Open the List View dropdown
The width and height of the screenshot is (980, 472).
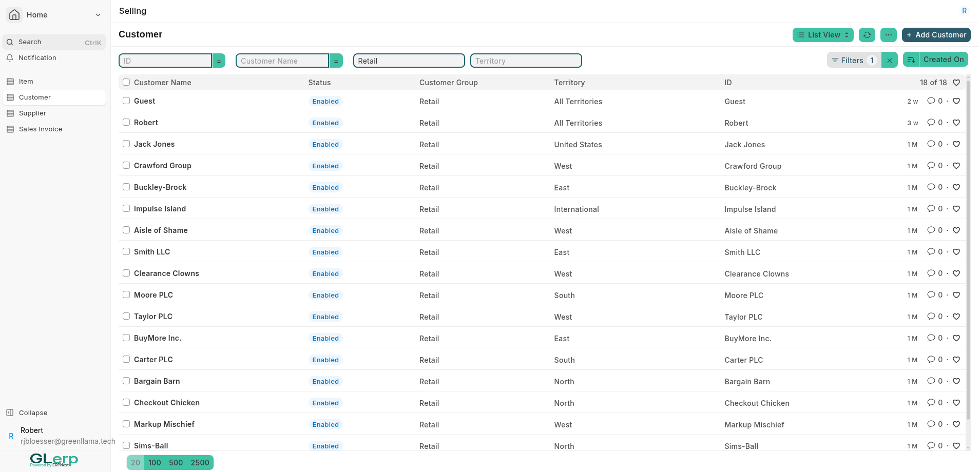823,35
